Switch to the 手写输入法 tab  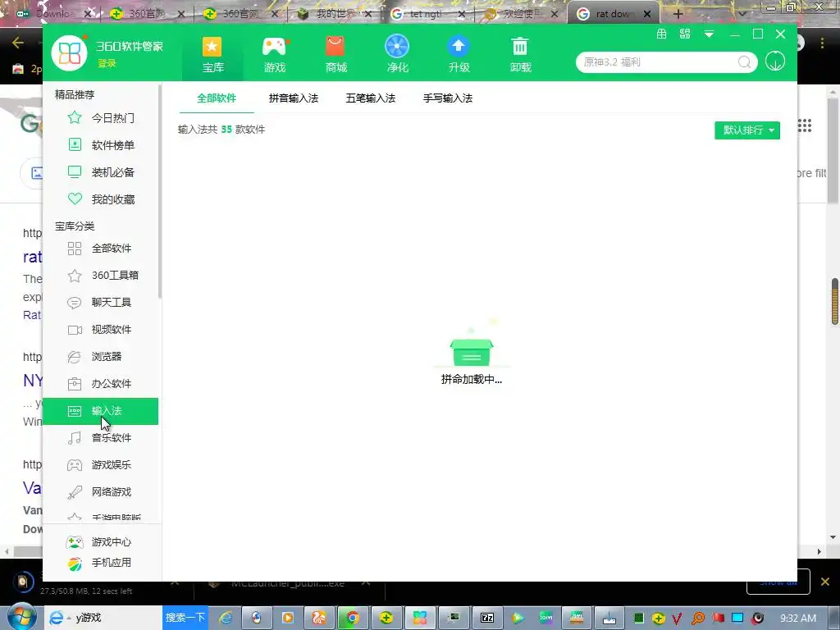pyautogui.click(x=448, y=98)
